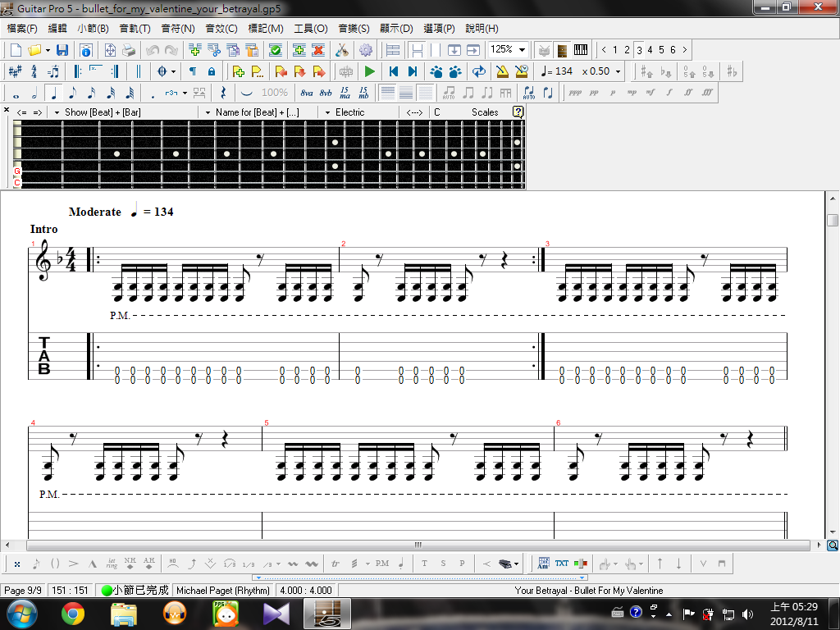This screenshot has height=630, width=840.
Task: Open the Electric fretboard type dropdown
Action: (327, 112)
